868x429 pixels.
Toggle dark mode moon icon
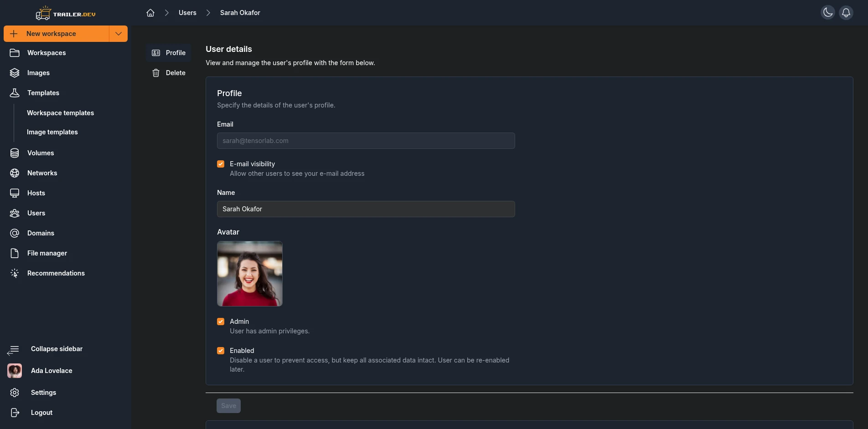828,13
